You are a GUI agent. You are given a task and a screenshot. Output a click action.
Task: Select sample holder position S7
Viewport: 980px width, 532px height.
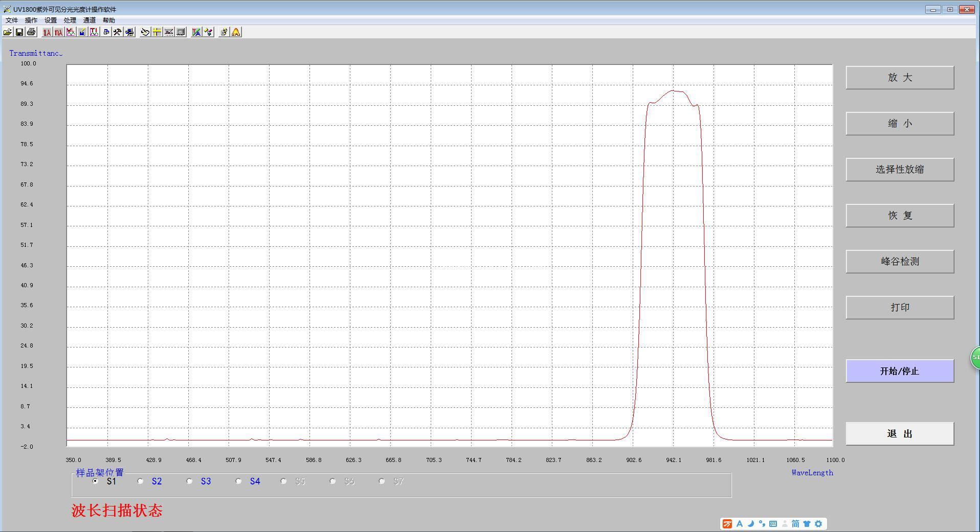382,481
